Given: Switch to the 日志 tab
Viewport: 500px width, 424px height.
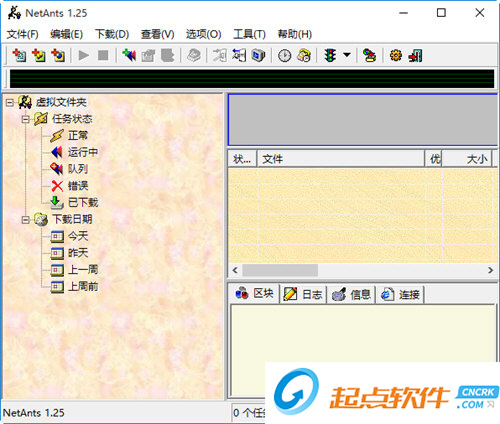Looking at the screenshot, I should coord(303,295).
